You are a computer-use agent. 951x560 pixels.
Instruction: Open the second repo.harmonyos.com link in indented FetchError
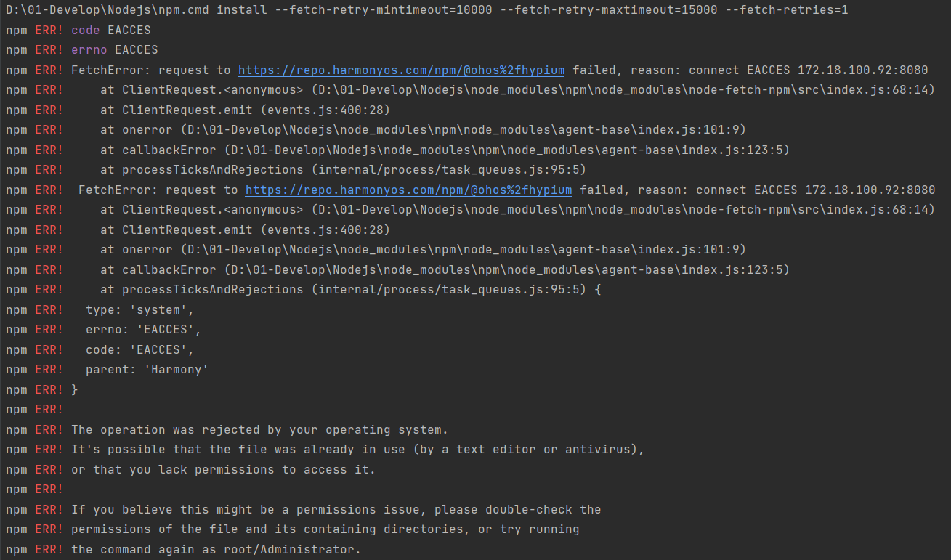tap(408, 190)
